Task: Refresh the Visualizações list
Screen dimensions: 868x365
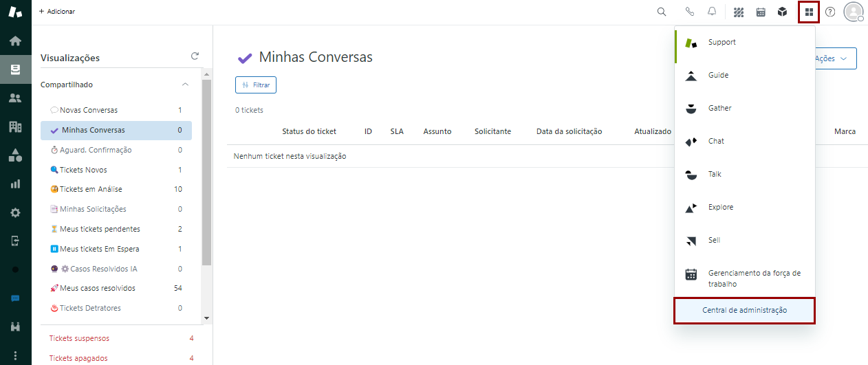Action: [195, 56]
